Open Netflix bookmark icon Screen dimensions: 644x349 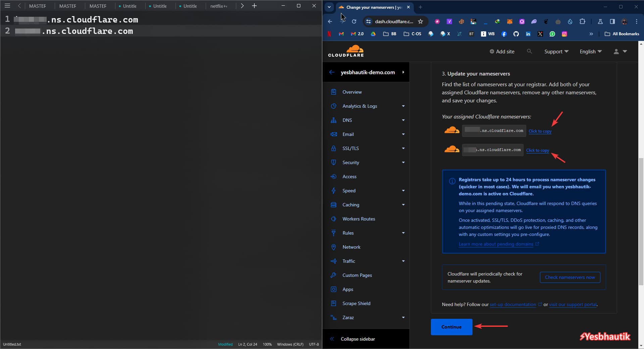pyautogui.click(x=329, y=34)
